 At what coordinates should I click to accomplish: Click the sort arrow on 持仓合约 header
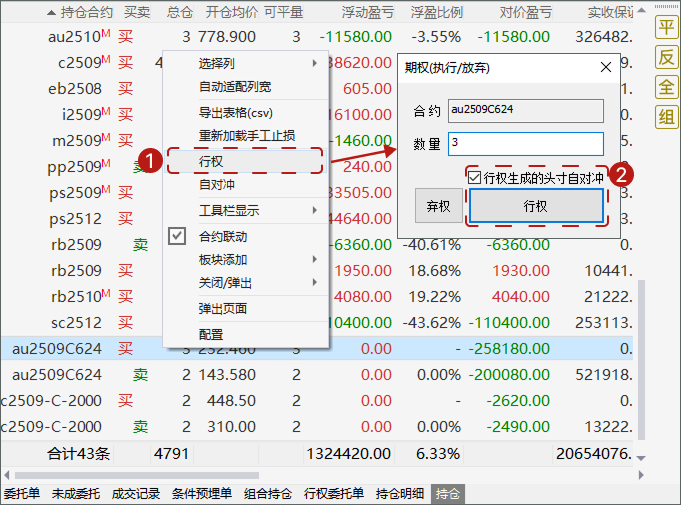(x=52, y=12)
